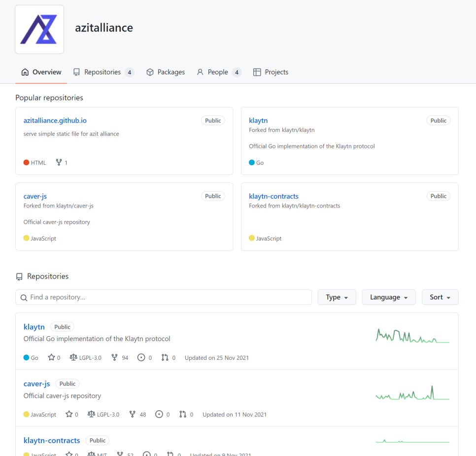Click Go language dot on klaytn card
476x456 pixels.
pyautogui.click(x=252, y=163)
